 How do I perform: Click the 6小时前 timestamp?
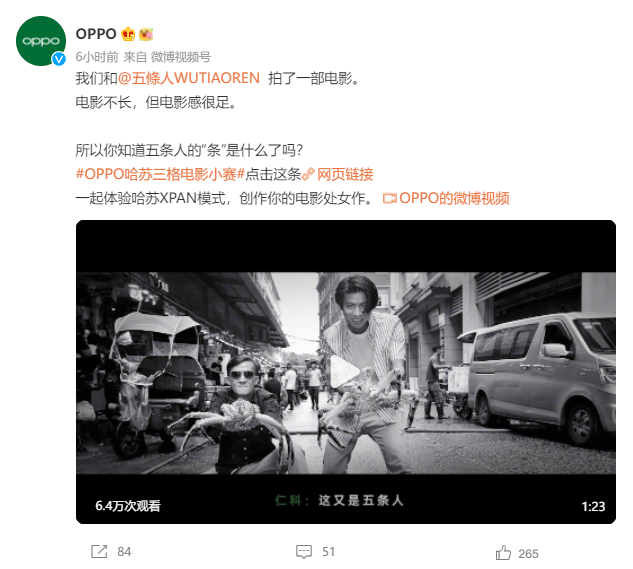97,57
